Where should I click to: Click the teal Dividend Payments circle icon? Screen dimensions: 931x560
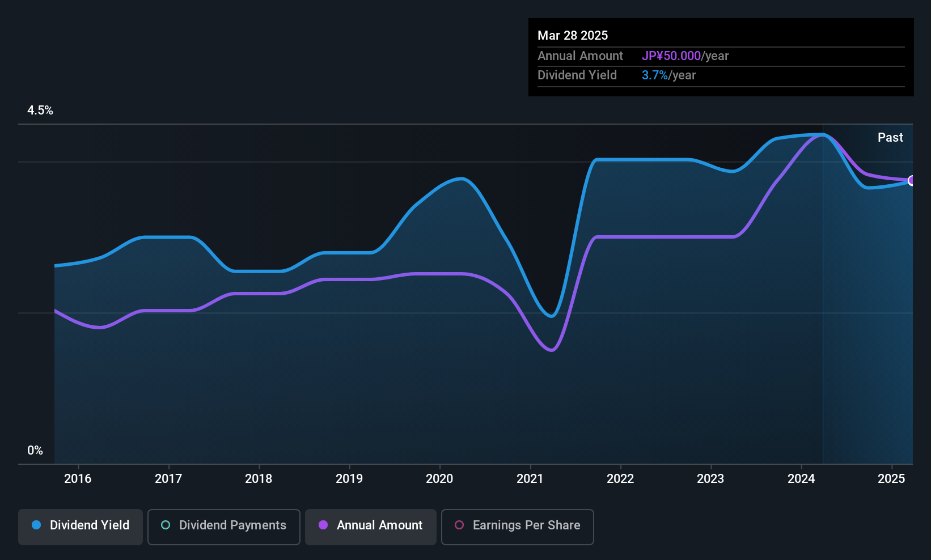166,525
